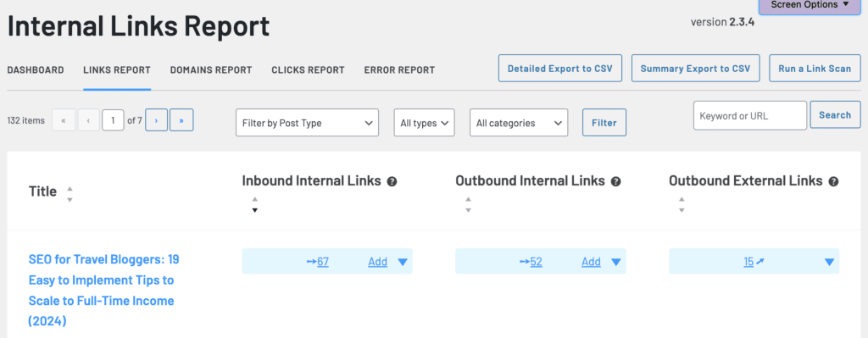
Task: Switch to Domains Report tab
Action: tap(211, 70)
